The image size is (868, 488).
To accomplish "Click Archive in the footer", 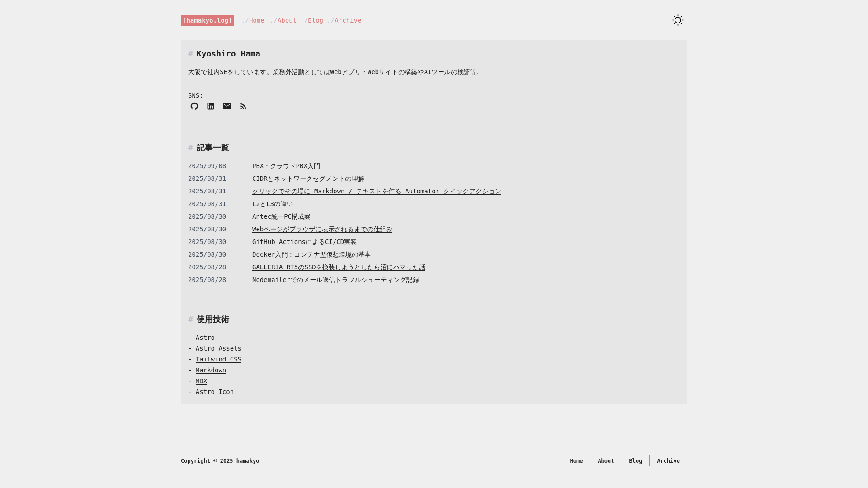I will click(668, 461).
